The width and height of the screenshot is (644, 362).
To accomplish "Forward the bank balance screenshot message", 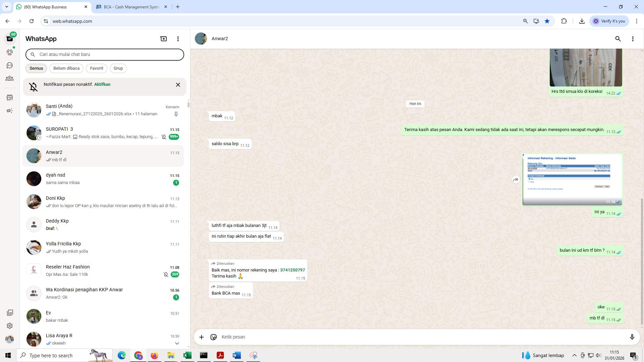I will (516, 179).
